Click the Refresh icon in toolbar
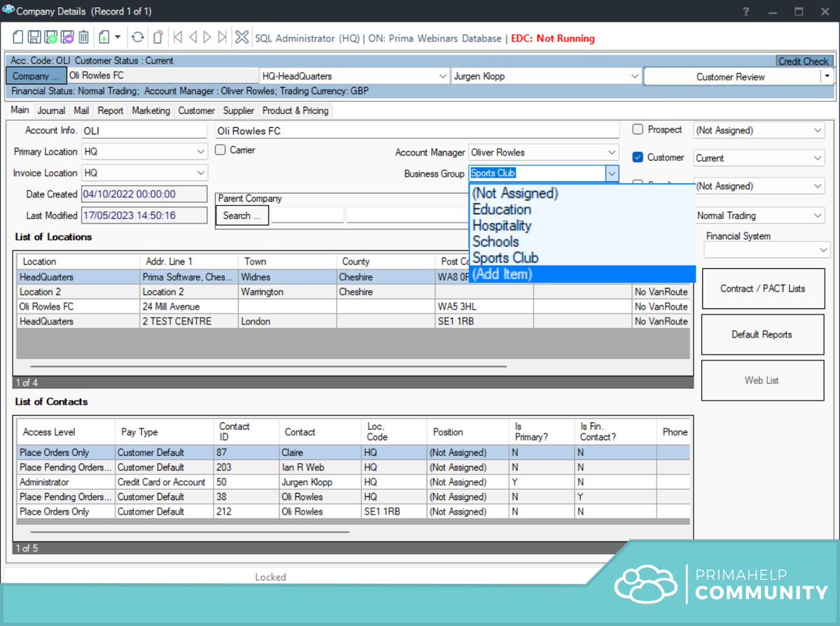Image resolution: width=840 pixels, height=626 pixels. 138,38
